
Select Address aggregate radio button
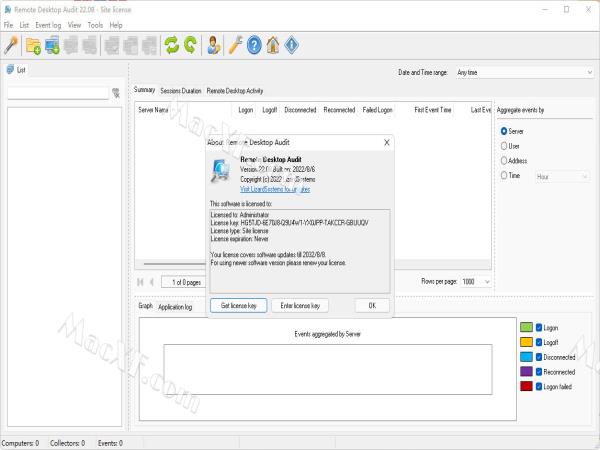[x=504, y=161]
